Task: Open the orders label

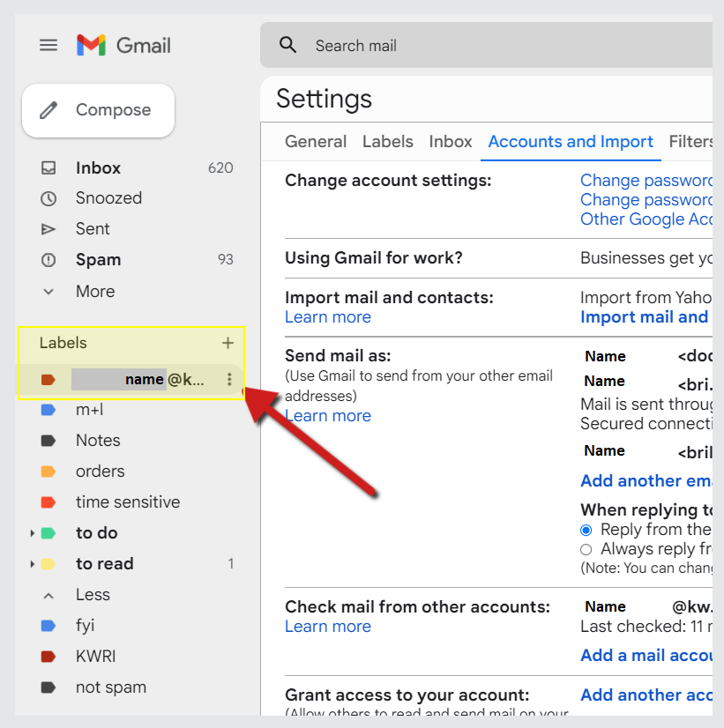Action: (101, 472)
